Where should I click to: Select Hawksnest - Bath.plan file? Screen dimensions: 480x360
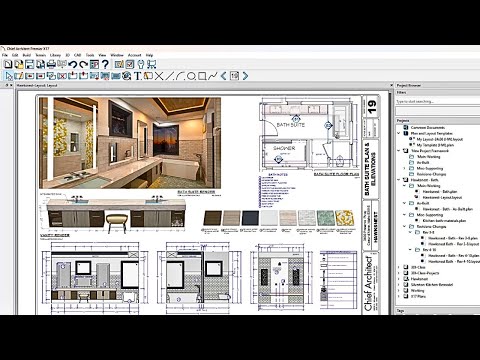pos(440,192)
